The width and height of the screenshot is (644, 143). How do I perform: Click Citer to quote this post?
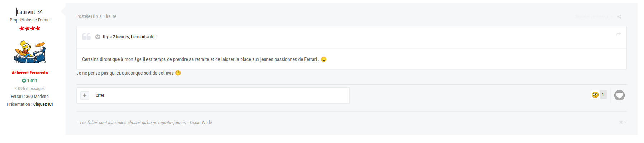click(x=100, y=95)
